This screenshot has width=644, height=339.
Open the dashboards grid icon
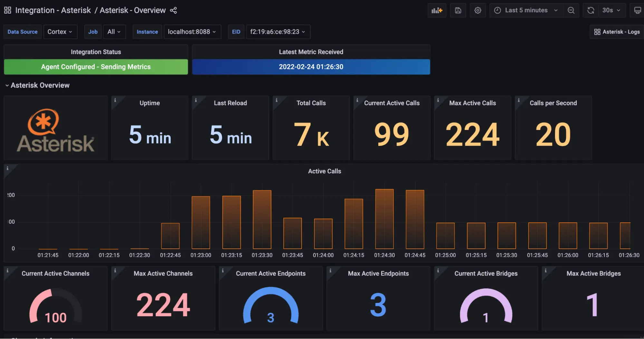tap(7, 10)
